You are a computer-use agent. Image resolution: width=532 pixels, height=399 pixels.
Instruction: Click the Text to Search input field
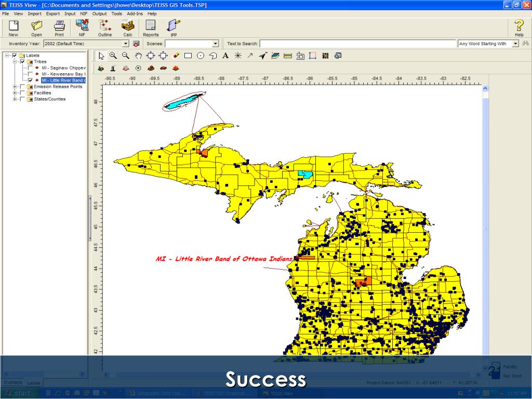357,44
